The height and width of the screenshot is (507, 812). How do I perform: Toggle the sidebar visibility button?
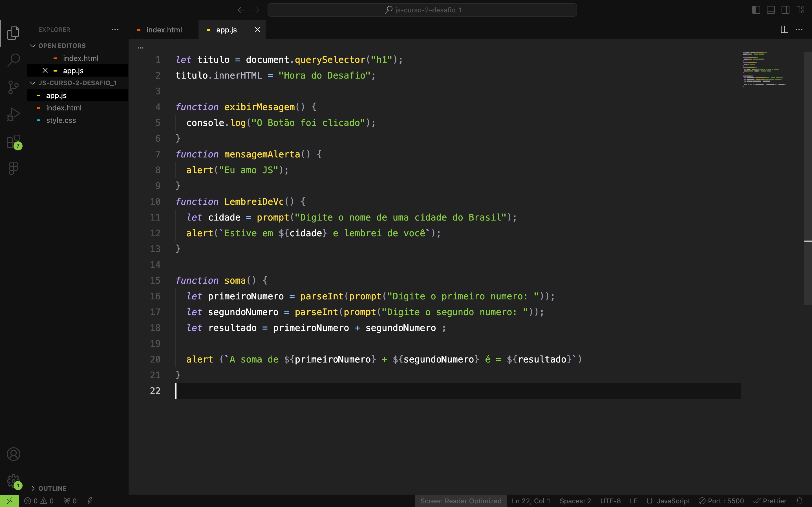pos(756,9)
